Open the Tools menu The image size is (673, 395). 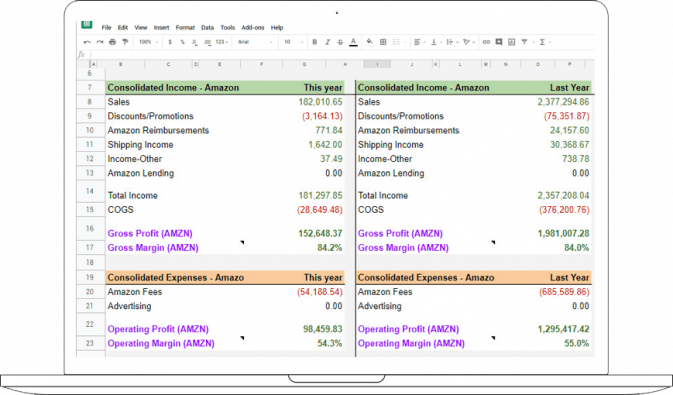227,27
